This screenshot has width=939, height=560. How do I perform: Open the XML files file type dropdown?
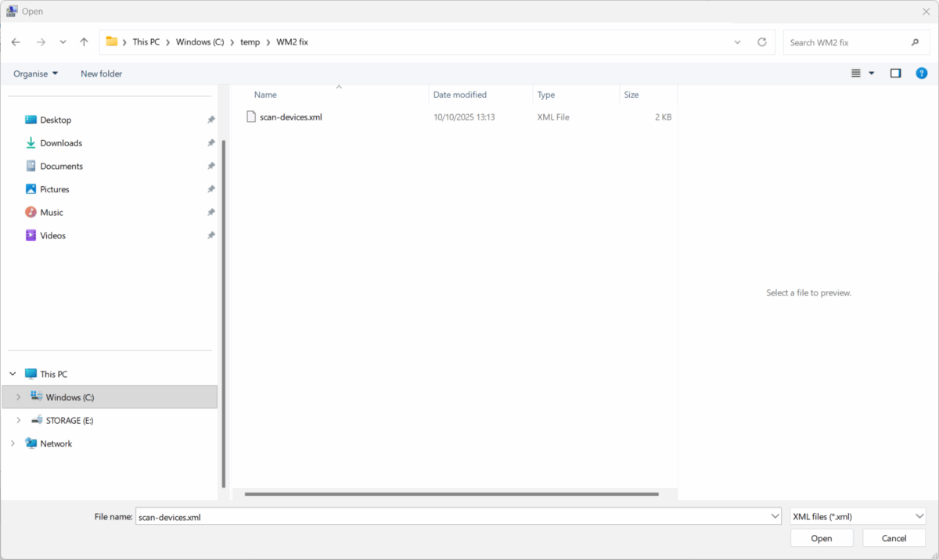857,515
